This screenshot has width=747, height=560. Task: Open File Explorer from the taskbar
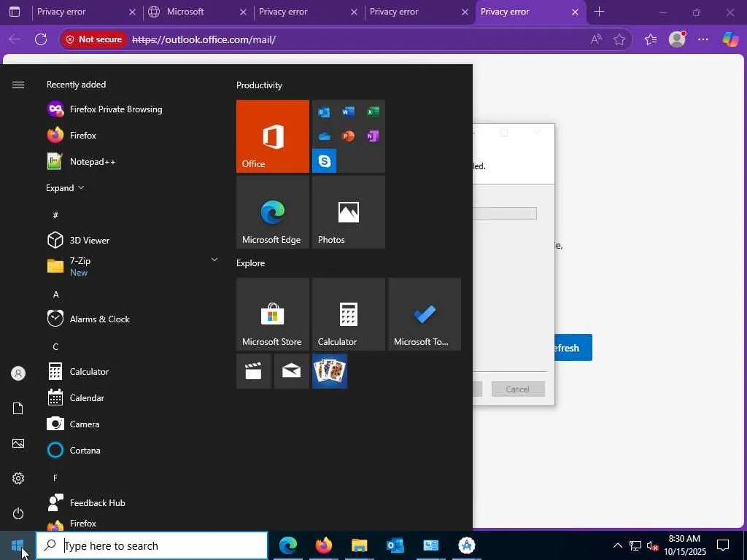[360, 545]
